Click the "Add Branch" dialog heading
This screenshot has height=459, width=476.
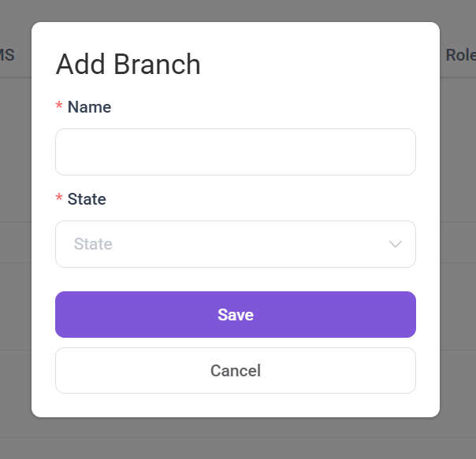coord(128,65)
